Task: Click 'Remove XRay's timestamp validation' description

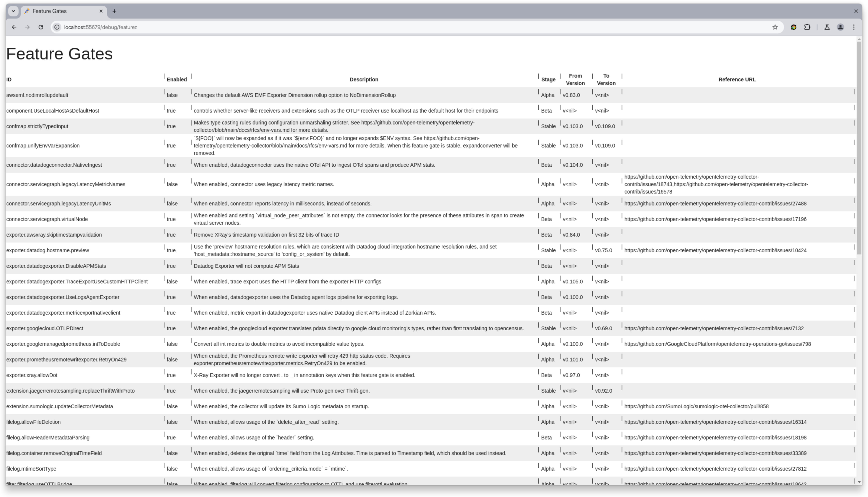Action: 266,235
